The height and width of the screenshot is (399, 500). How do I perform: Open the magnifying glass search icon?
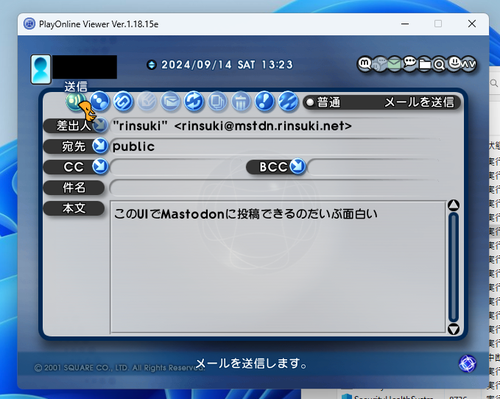(439, 64)
